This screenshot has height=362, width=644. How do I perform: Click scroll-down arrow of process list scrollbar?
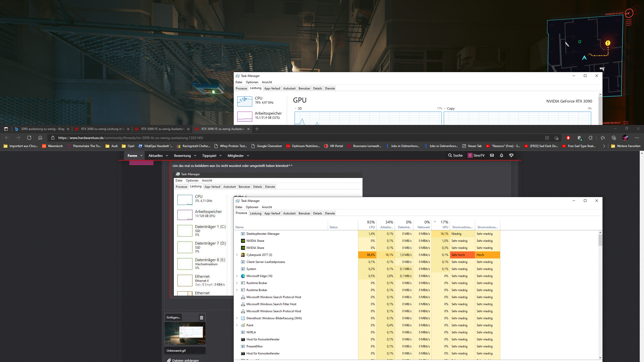(600, 357)
